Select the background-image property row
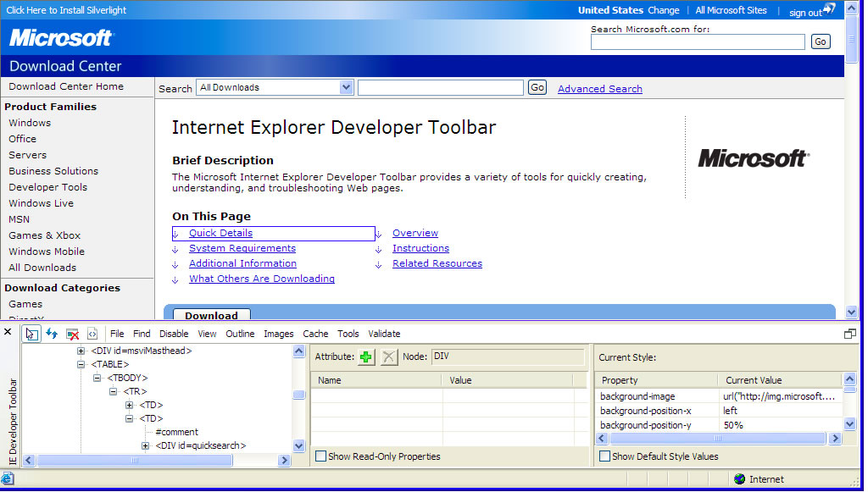The image size is (868, 492). tap(719, 396)
